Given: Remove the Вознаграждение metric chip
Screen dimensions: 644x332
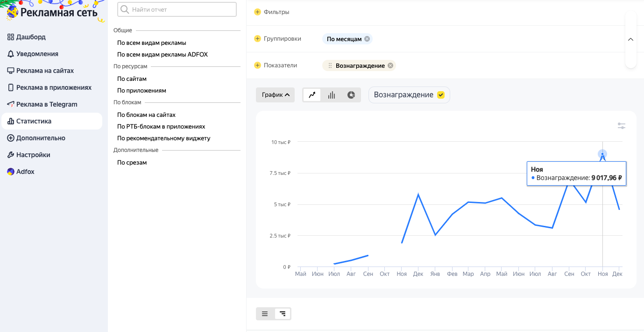Looking at the screenshot, I should (x=390, y=65).
